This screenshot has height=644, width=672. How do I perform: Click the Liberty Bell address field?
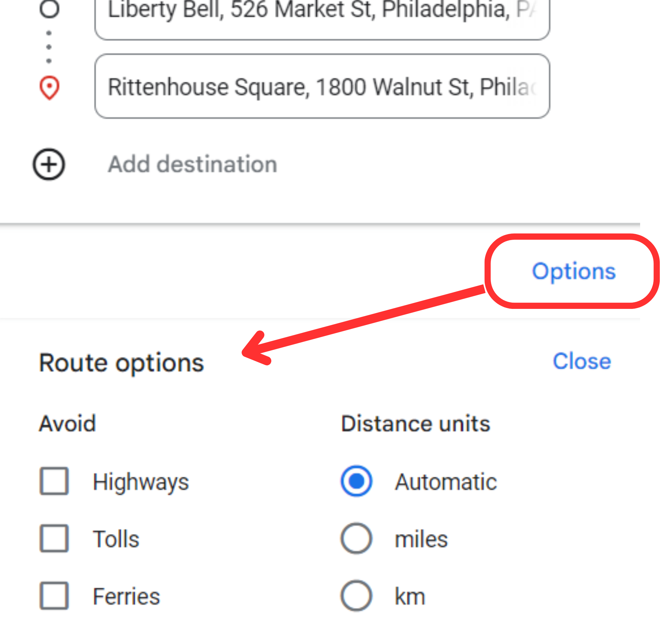pos(322,10)
